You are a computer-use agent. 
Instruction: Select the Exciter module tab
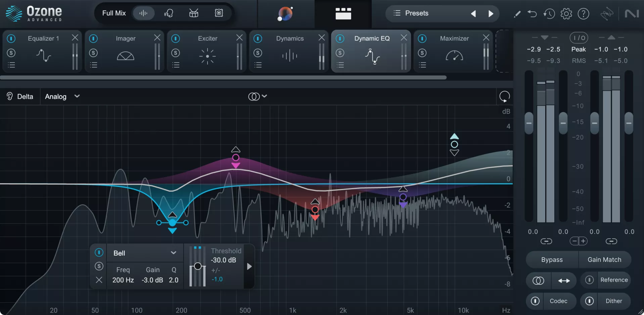(206, 51)
